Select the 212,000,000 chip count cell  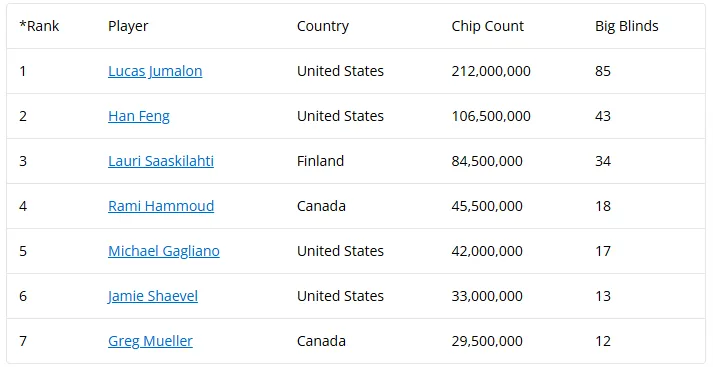[x=491, y=71]
